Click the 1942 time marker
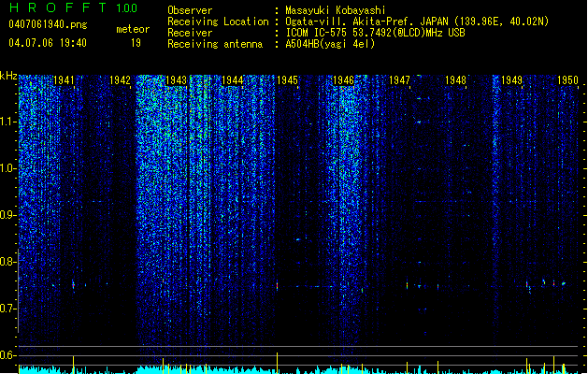The height and width of the screenshot is (374, 588). point(120,80)
